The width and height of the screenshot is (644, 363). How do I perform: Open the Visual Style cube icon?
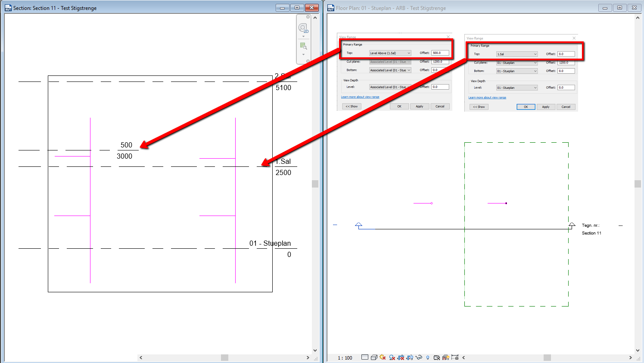pos(374,357)
